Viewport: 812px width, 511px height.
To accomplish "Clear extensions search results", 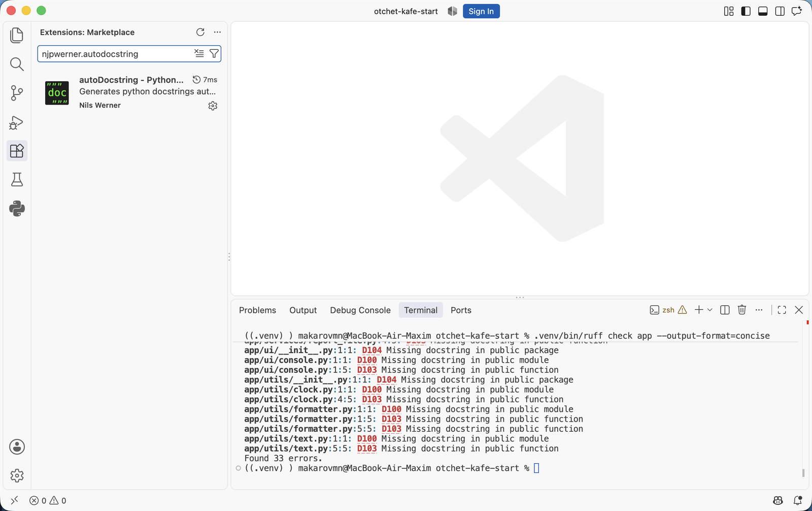I will (x=199, y=53).
